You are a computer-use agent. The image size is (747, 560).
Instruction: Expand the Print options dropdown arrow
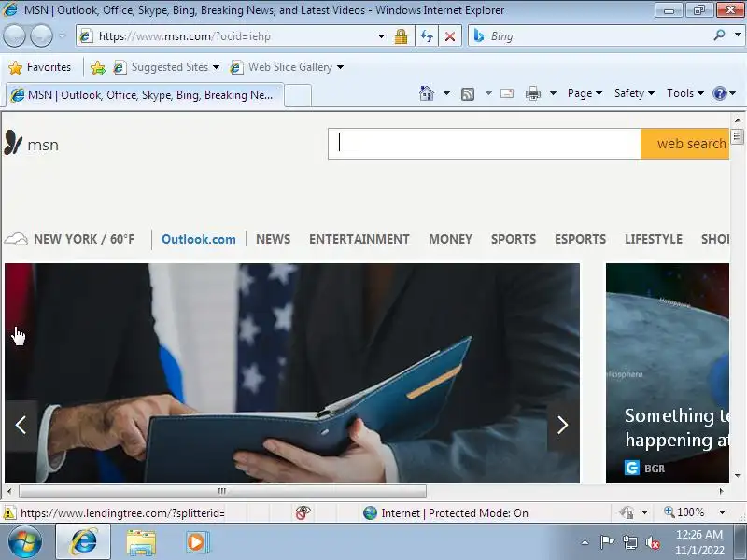(x=553, y=93)
